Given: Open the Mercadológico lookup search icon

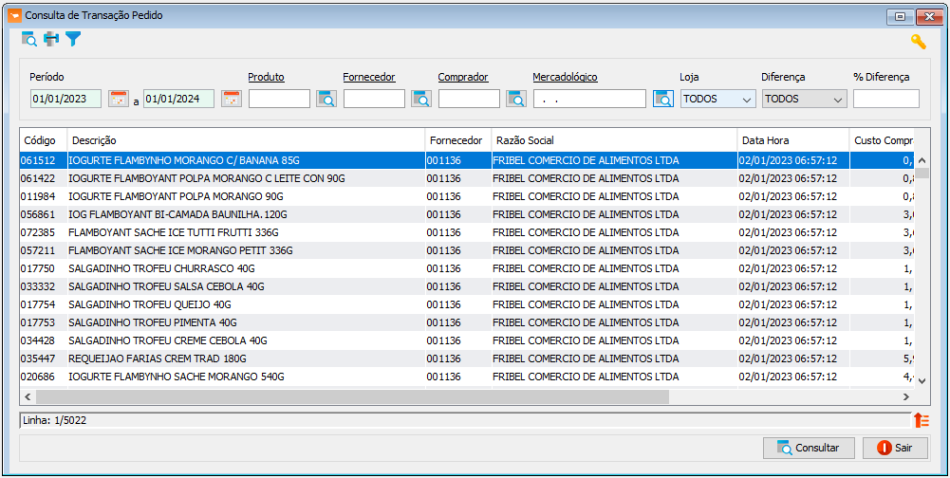Looking at the screenshot, I should tap(663, 99).
